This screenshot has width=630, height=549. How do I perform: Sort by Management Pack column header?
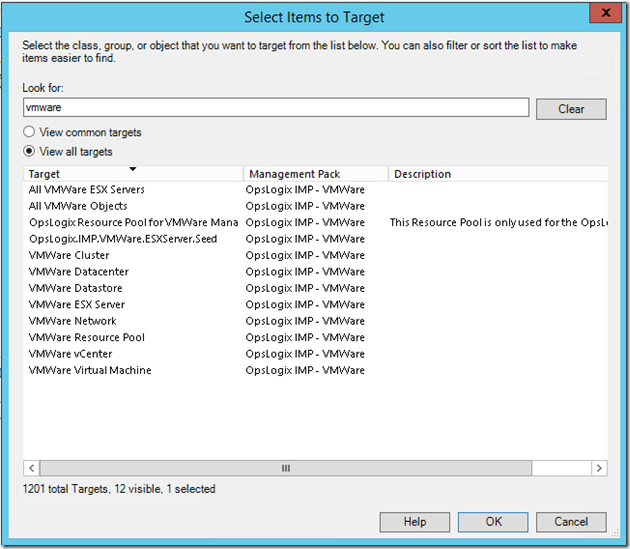pyautogui.click(x=315, y=174)
